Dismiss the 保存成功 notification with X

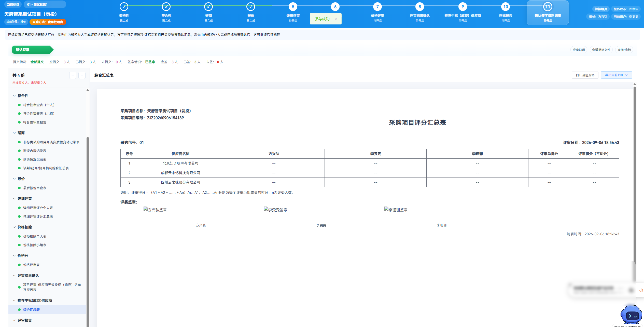tap(336, 19)
